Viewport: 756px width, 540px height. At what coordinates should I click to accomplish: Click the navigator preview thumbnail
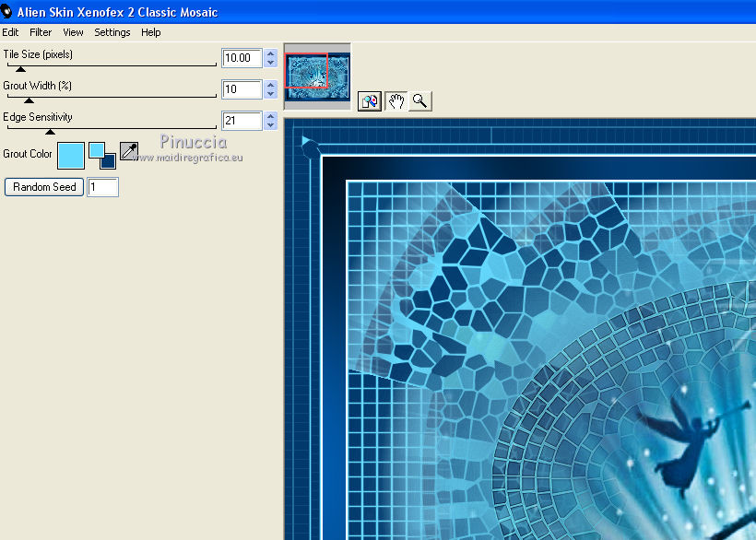coord(318,76)
